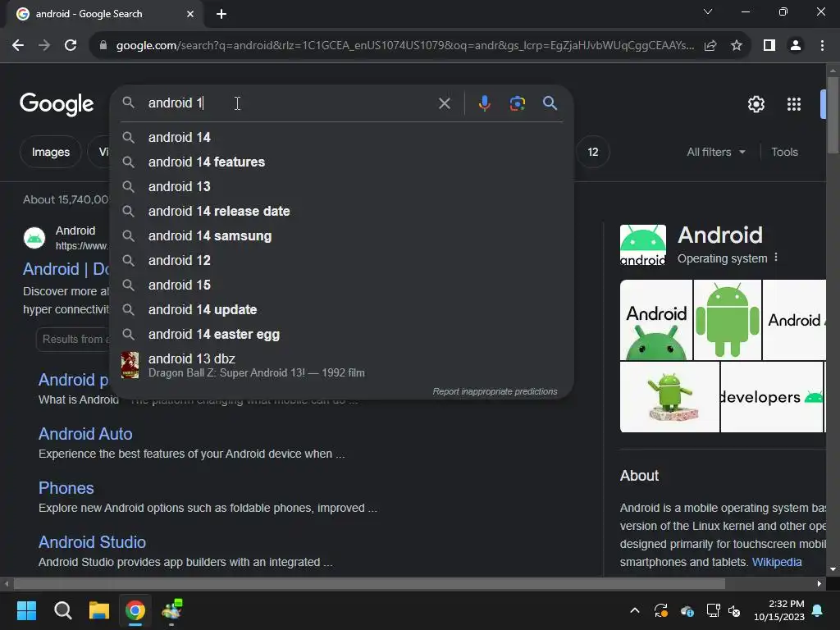
Task: Open Windows taskbar search
Action: pos(62,610)
